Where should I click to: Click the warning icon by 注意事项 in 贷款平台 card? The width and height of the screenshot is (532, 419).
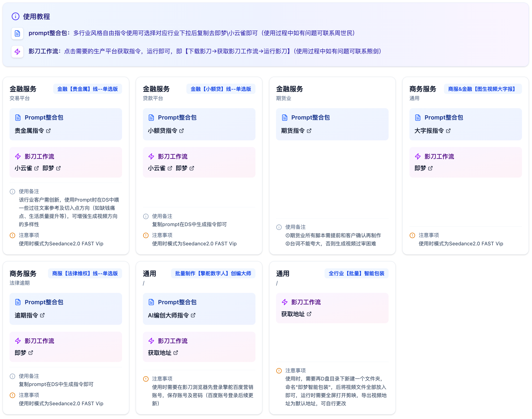146,235
